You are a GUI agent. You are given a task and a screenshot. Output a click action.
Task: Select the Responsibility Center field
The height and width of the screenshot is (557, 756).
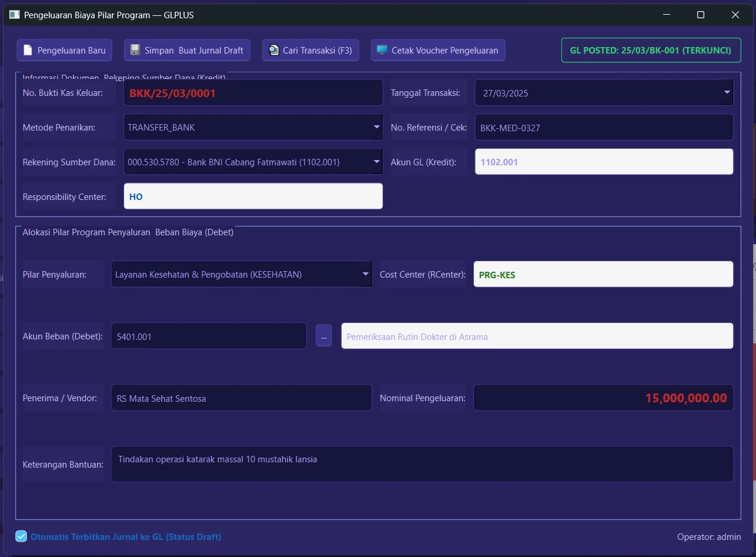point(253,196)
